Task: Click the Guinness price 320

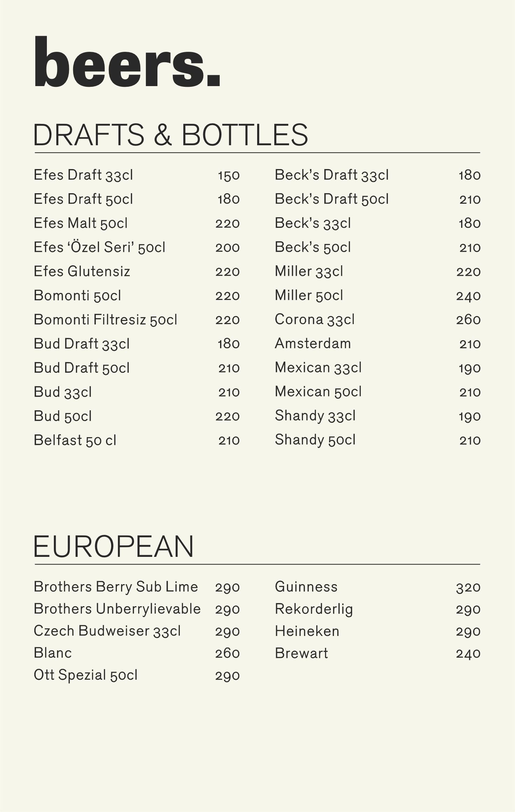Action: pos(468,587)
